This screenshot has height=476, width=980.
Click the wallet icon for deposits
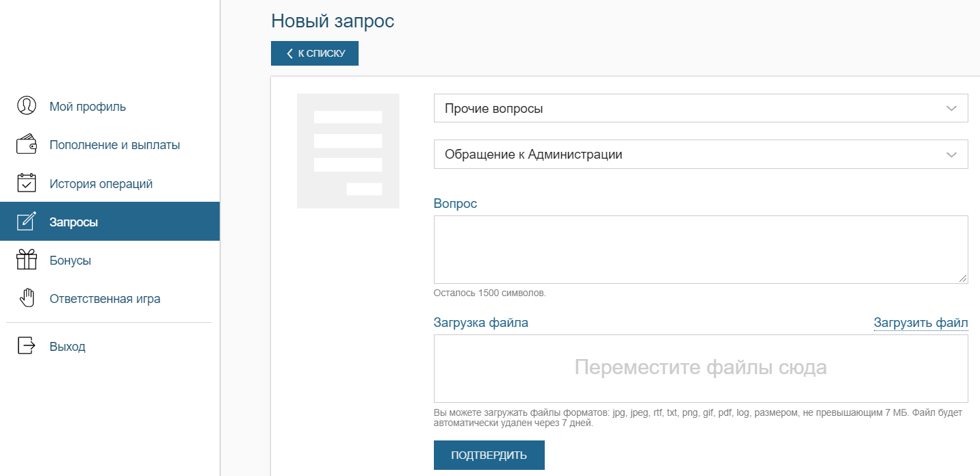click(26, 145)
